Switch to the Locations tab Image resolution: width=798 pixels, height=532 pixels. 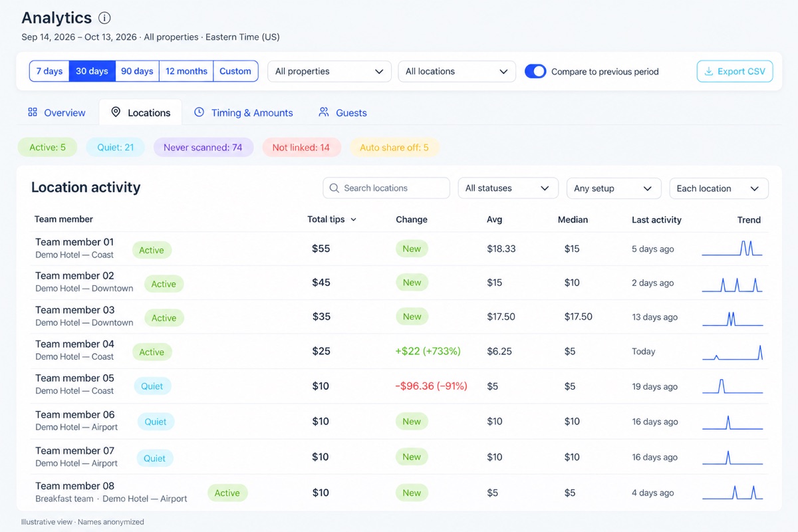click(140, 112)
